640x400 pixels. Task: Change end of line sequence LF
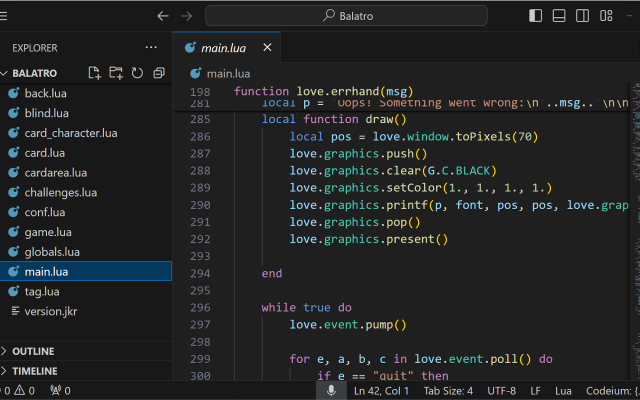click(535, 391)
